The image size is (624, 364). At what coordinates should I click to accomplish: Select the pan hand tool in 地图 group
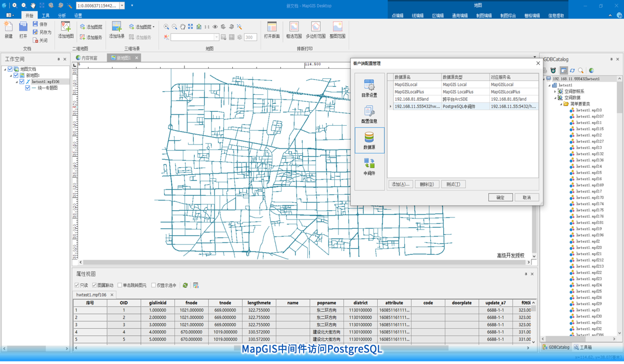click(x=182, y=27)
